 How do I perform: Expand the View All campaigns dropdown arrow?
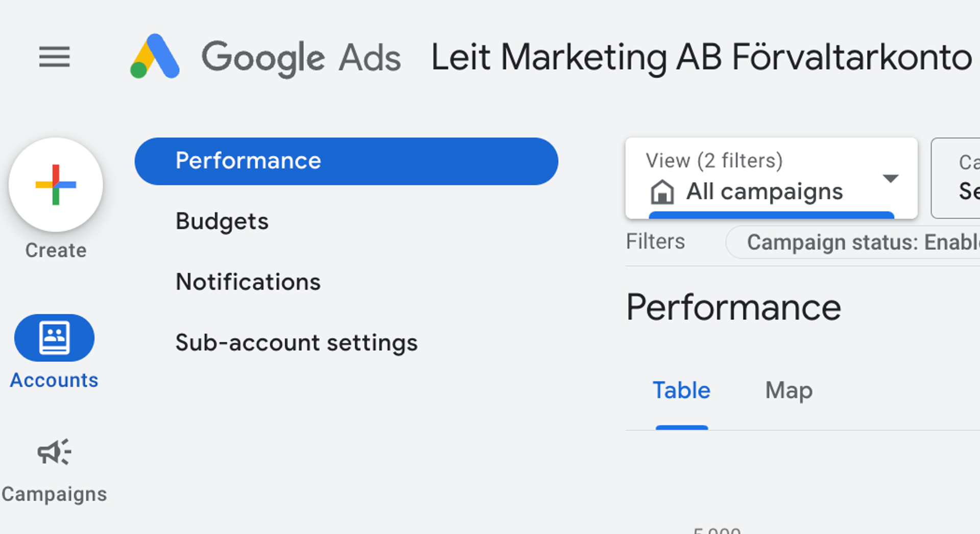pos(890,178)
